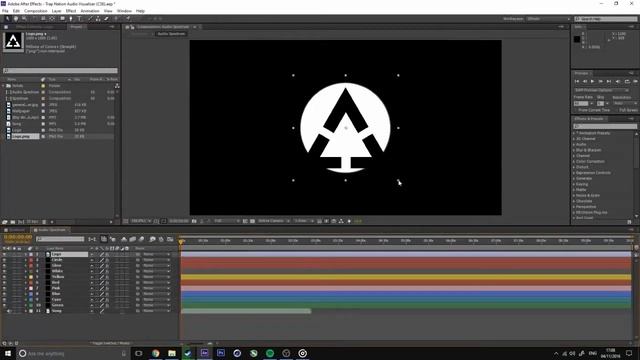Toggle loop option in Preview panel
Image resolution: width=640 pixels, height=360 pixels.
[627, 81]
